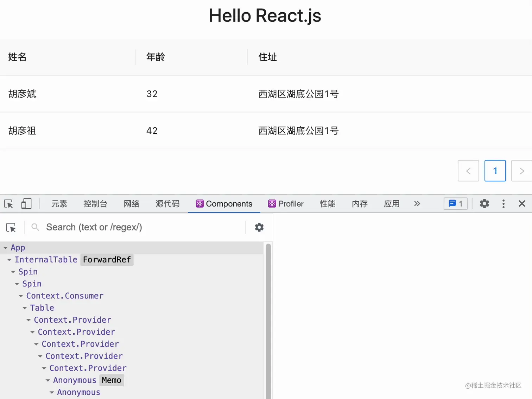
Task: Switch to the 内存 tab
Action: coord(360,204)
